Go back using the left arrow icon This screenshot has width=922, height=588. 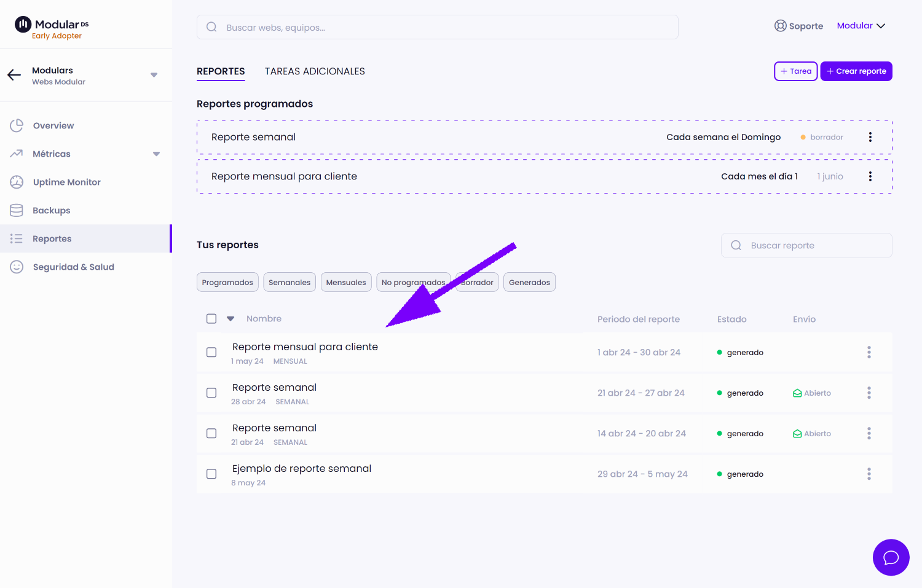[14, 75]
